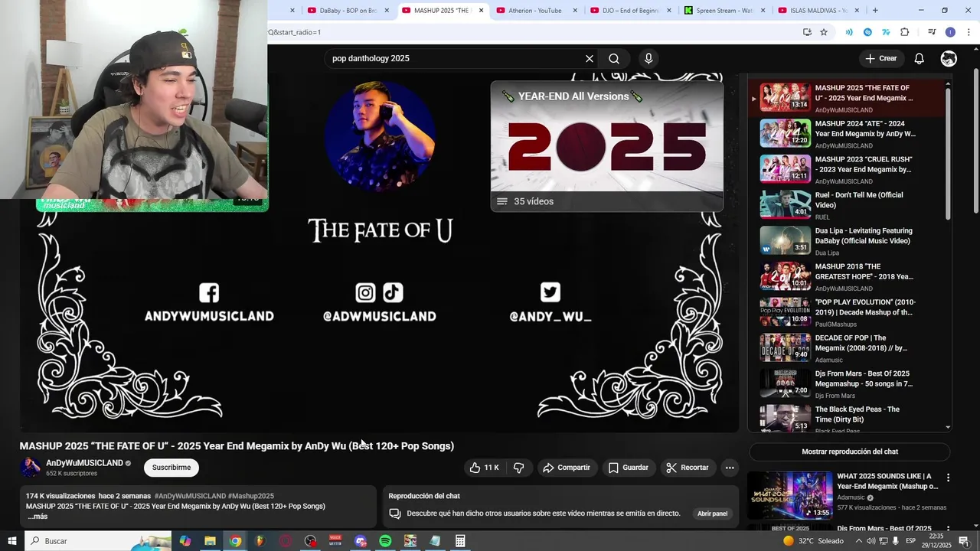The image size is (980, 551).
Task: Open options menu for WHAT 2025 SOUNDS LIKE video
Action: 948,478
